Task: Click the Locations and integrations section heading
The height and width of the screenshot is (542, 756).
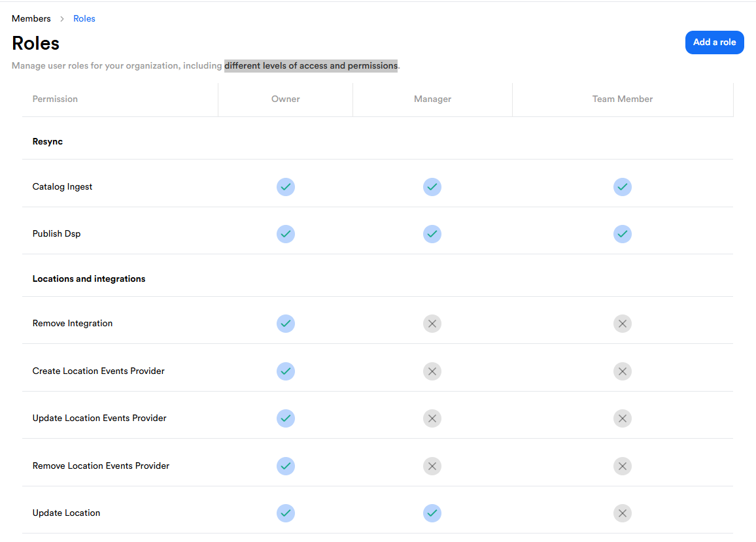Action: click(89, 279)
